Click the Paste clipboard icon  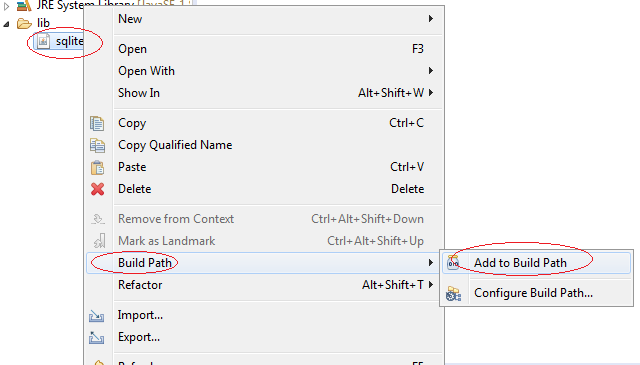97,167
